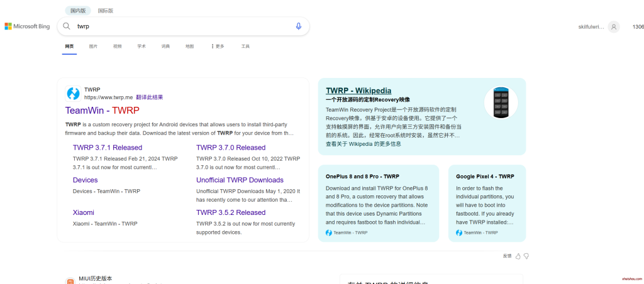The height and width of the screenshot is (284, 644).
Task: Open the TeamWin - TWRP result title
Action: pyautogui.click(x=103, y=111)
